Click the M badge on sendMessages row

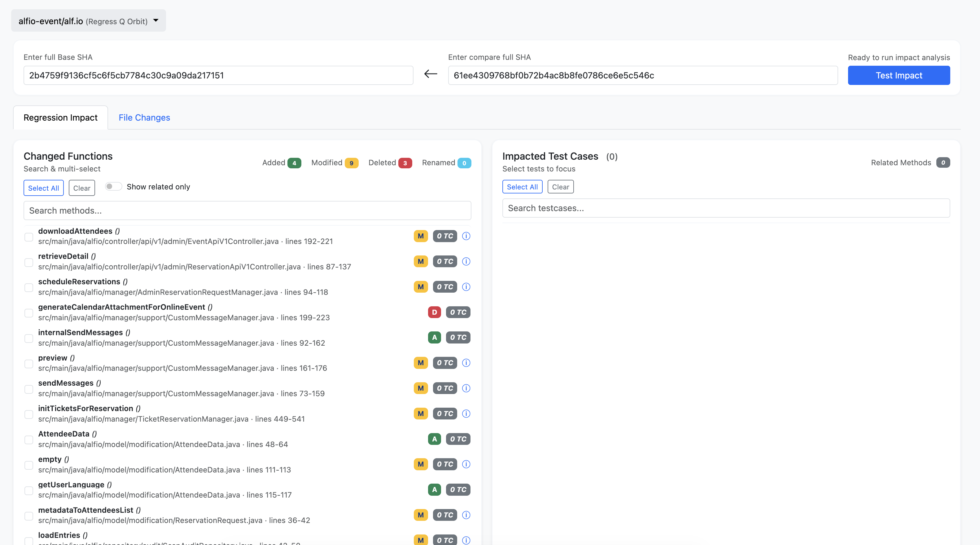point(421,388)
